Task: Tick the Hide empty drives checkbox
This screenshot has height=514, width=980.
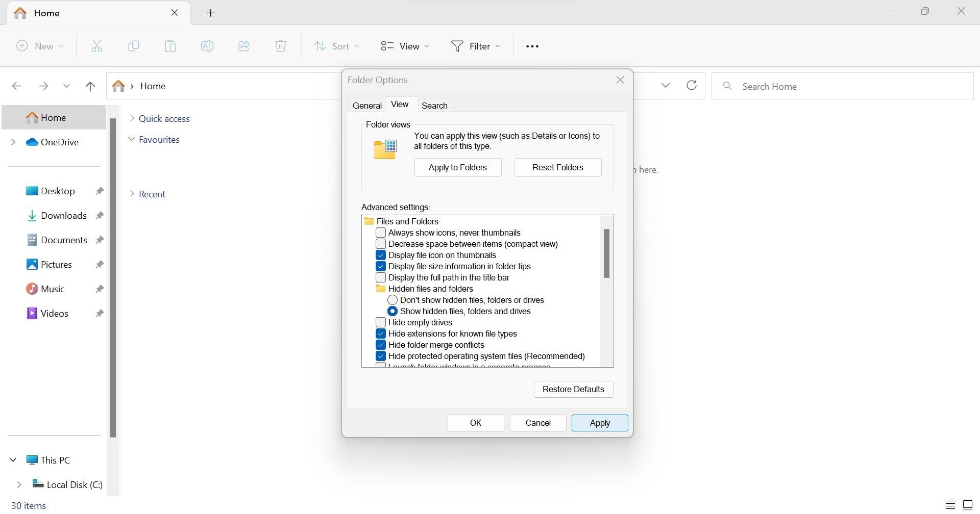Action: click(x=381, y=322)
